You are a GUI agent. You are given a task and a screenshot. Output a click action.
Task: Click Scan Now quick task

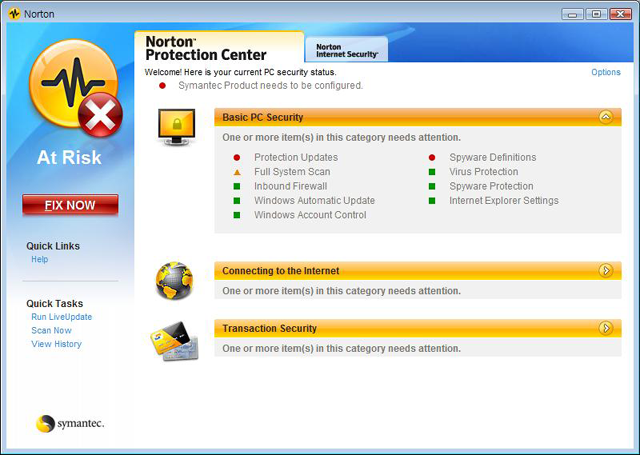(x=51, y=331)
